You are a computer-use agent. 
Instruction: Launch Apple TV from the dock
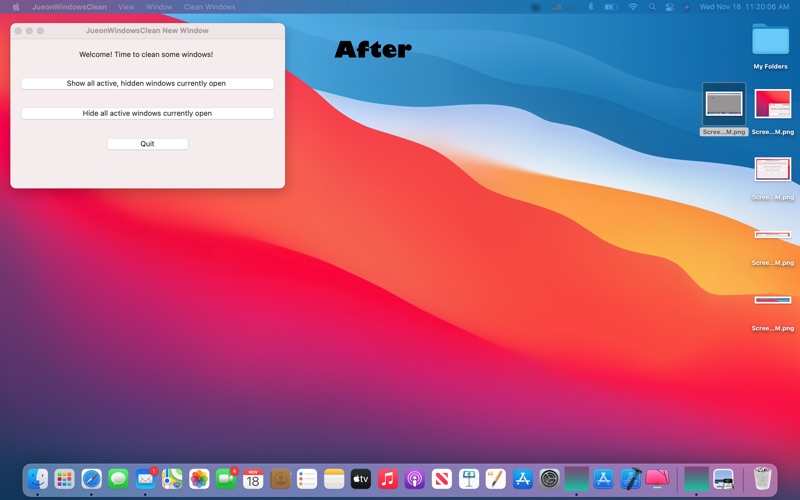click(x=361, y=479)
